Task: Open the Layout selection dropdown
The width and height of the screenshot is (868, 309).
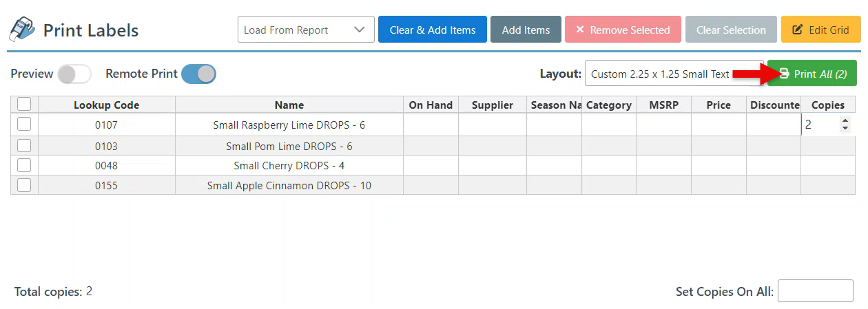Action: pyautogui.click(x=661, y=74)
